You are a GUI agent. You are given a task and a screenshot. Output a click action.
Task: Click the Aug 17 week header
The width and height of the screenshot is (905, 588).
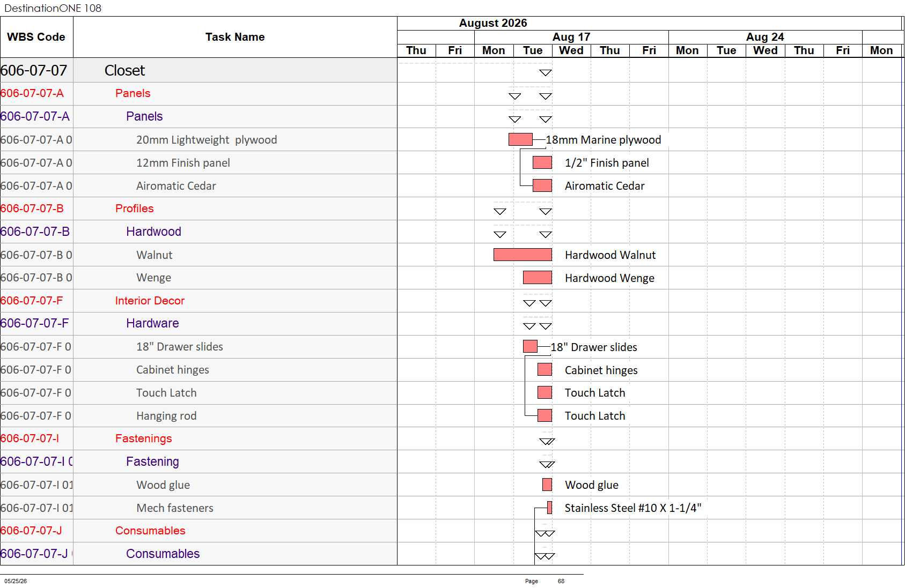tap(571, 37)
